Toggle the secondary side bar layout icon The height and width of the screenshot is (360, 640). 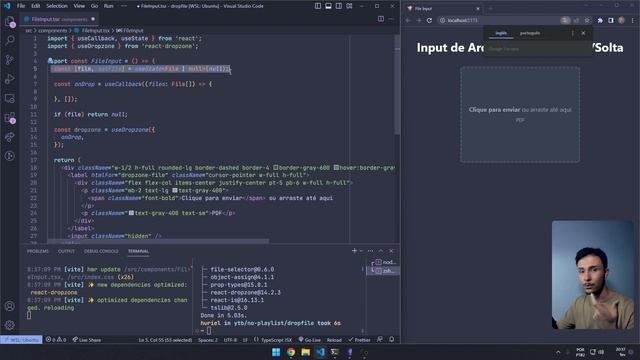click(339, 6)
